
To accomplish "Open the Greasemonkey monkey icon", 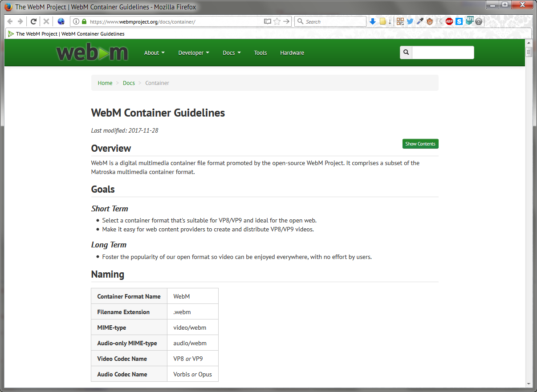I will click(x=430, y=21).
